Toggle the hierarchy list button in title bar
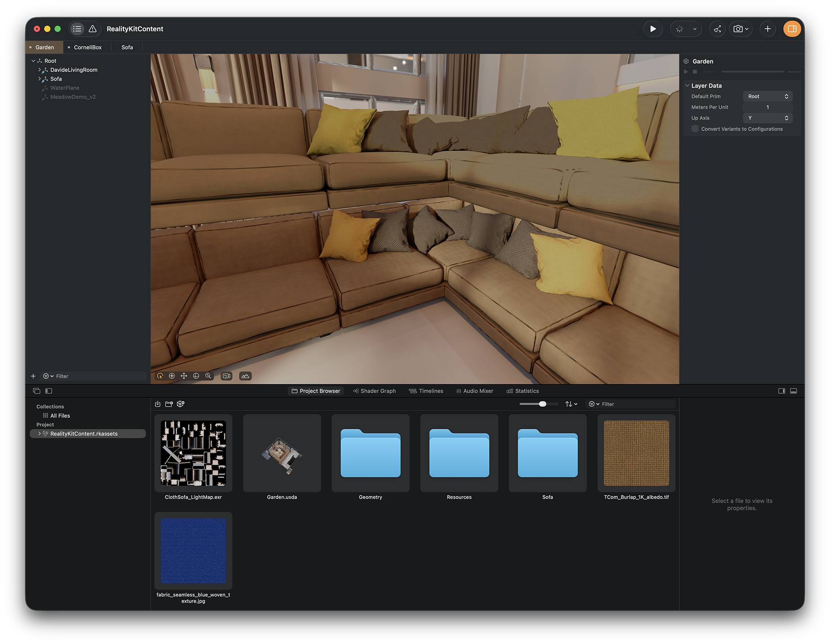Viewport: 830px width, 644px height. 77,29
